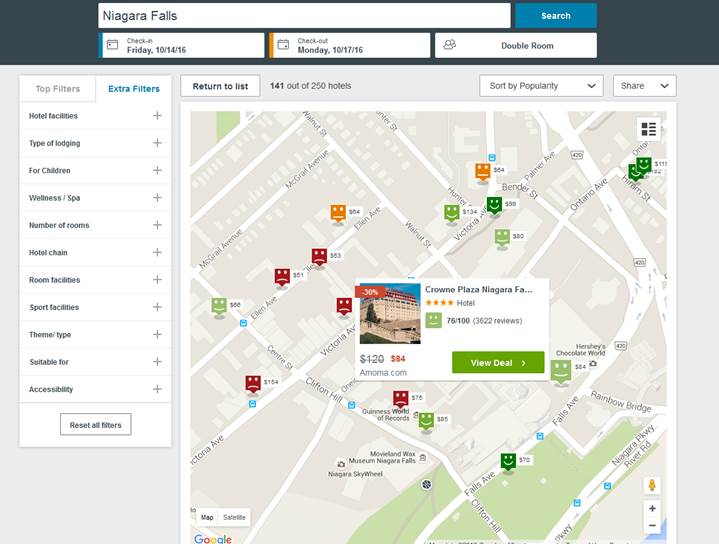Screen dimensions: 719x544
Task: Click the Return to list button
Action: coord(220,86)
